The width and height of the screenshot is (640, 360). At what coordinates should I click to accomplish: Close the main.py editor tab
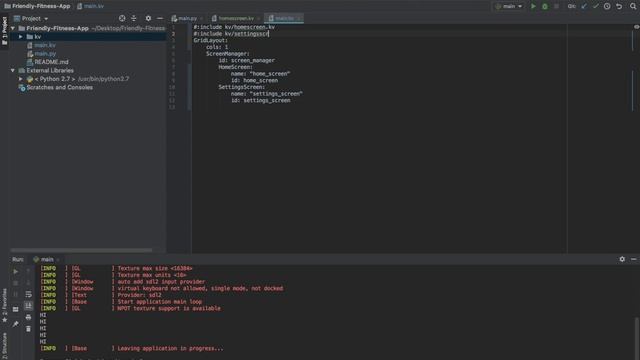click(x=202, y=18)
